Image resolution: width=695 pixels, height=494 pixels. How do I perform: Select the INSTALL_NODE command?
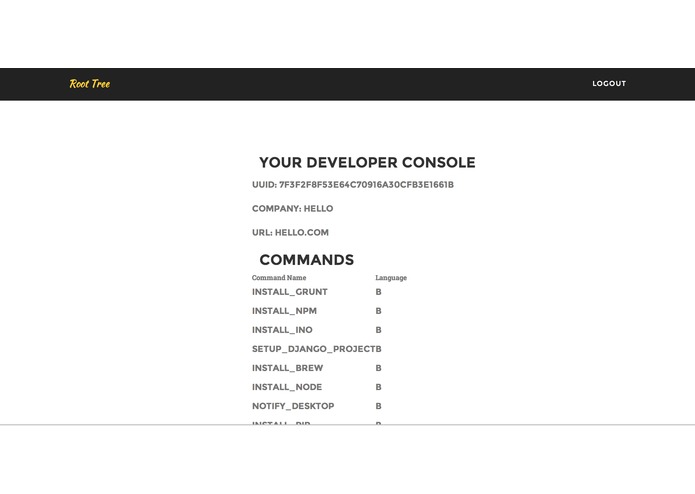(x=287, y=387)
